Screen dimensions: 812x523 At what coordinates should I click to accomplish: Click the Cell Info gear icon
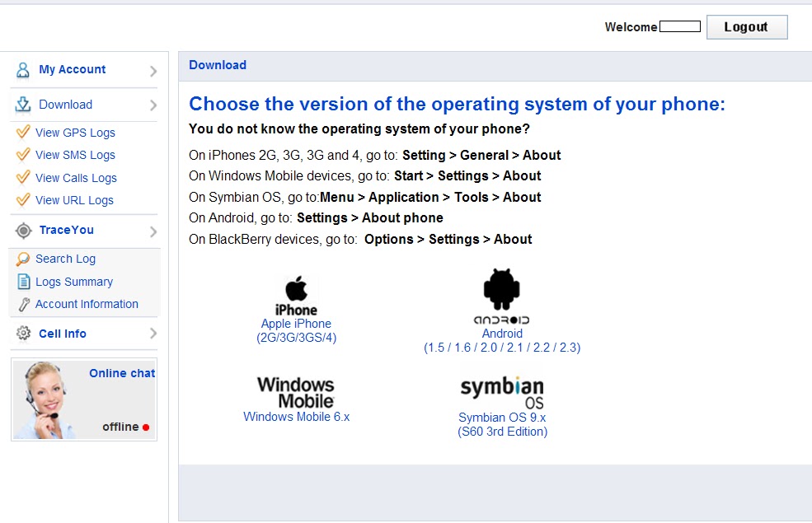pyautogui.click(x=23, y=333)
